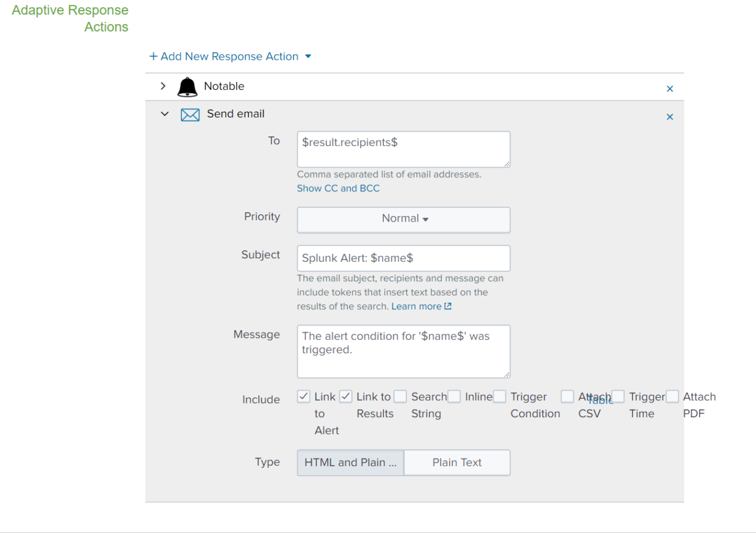Select the HTML and Plain Text type

tap(350, 462)
